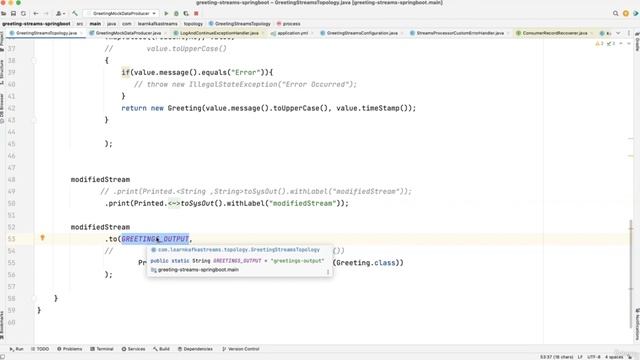Open the Build tool window
Screen dimensions: 640x360
(x=162, y=349)
